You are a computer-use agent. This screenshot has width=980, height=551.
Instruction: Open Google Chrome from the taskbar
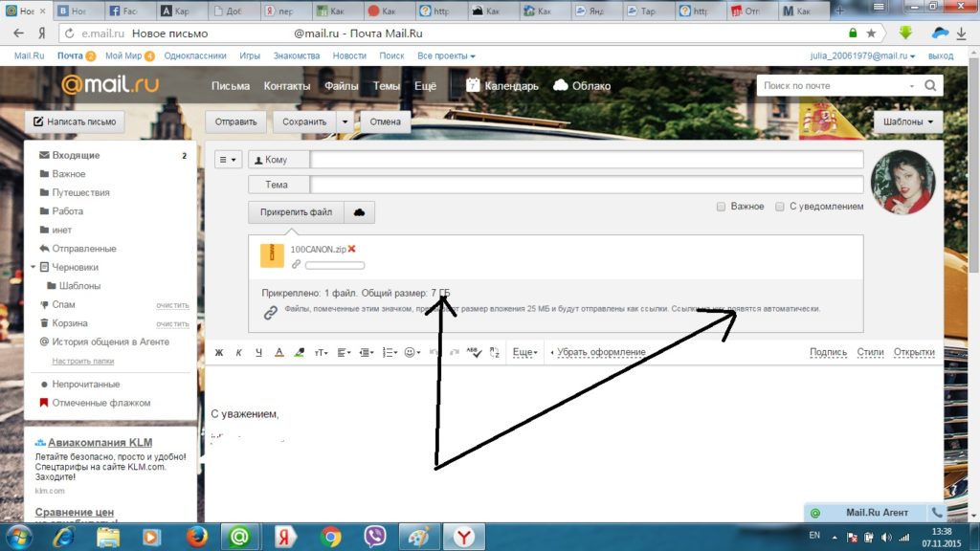point(330,537)
